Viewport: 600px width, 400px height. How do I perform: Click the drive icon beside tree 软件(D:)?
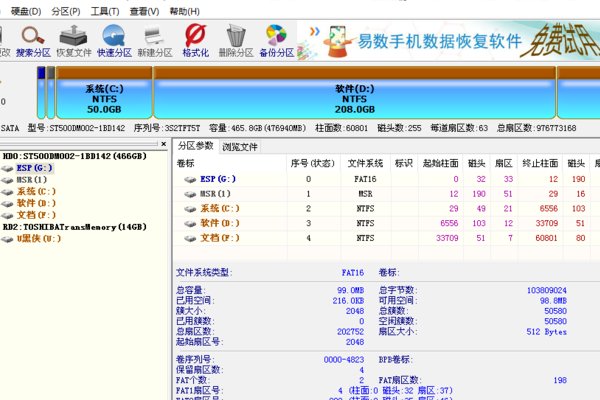[x=7, y=204]
